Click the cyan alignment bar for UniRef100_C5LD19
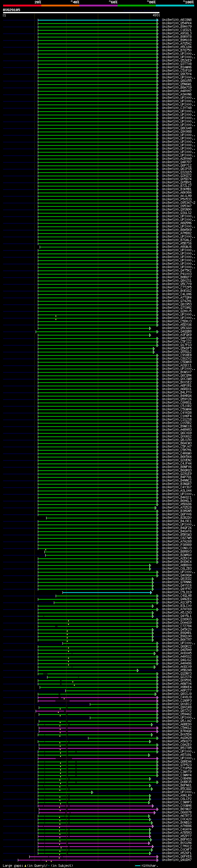197x868 pixels. [x=107, y=592]
